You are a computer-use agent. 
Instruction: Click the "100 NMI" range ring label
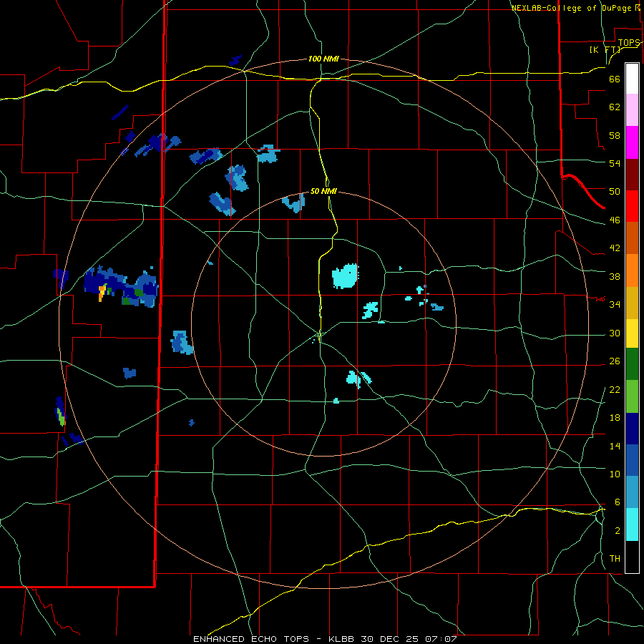pos(323,59)
